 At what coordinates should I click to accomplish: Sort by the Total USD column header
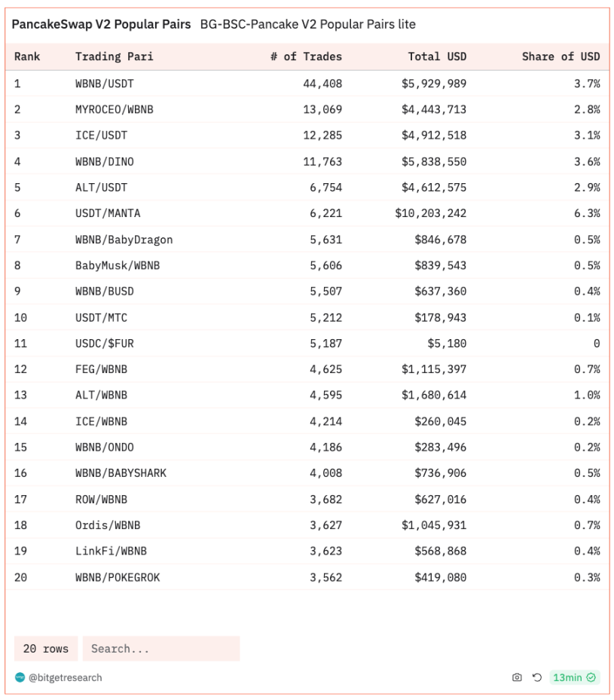(x=437, y=57)
